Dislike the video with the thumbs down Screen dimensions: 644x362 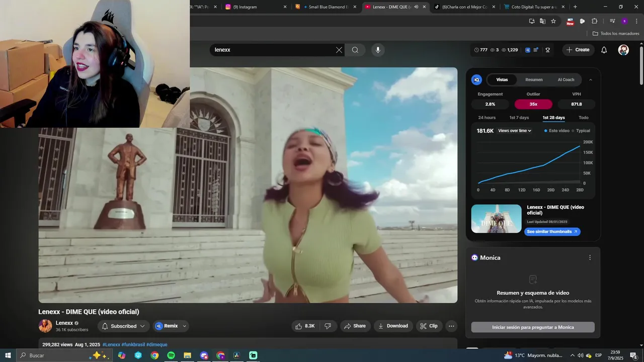pyautogui.click(x=328, y=326)
